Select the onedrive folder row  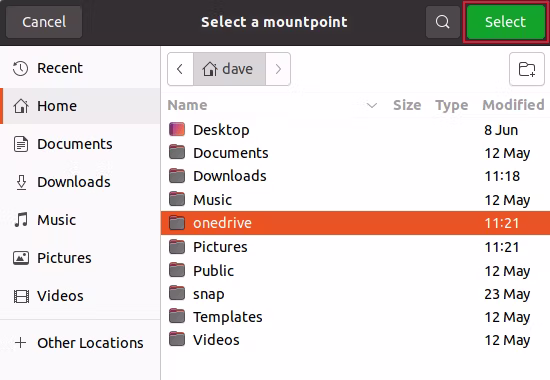tap(355, 223)
